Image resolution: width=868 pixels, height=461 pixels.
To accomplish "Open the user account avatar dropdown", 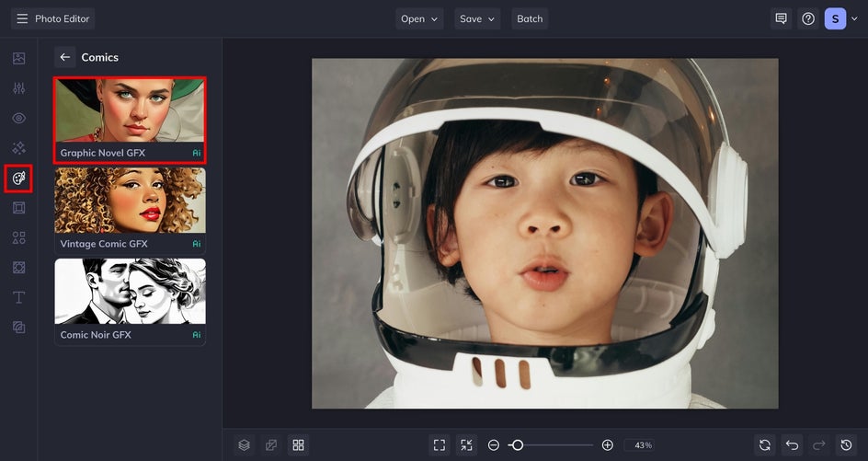I will (x=840, y=18).
